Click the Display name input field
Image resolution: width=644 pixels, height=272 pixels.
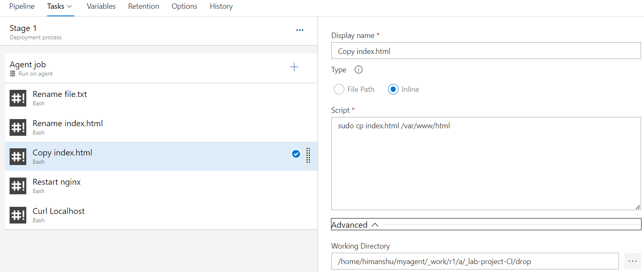click(486, 51)
